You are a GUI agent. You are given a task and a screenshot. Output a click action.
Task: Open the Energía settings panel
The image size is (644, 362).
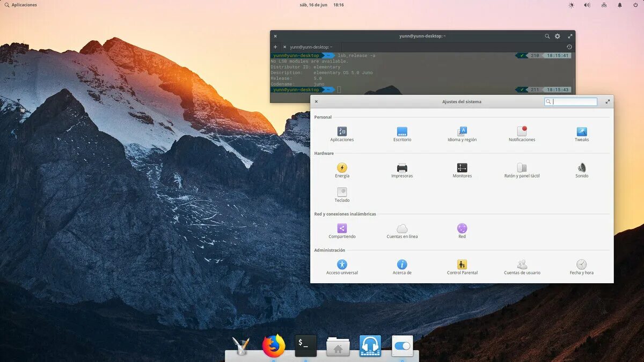[342, 168]
